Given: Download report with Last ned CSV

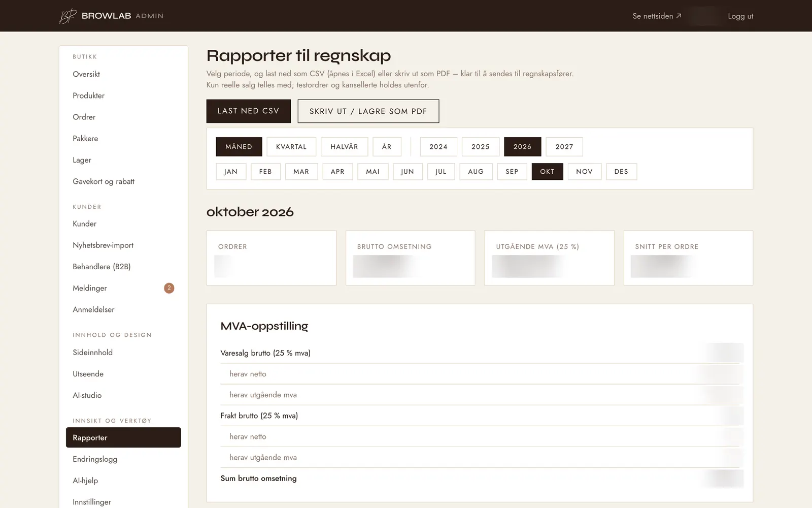Looking at the screenshot, I should pos(249,111).
